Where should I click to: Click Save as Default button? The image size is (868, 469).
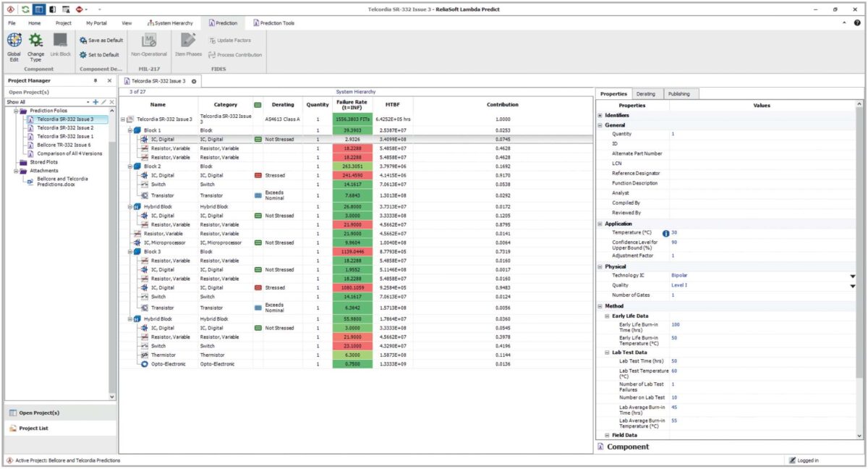coord(101,41)
